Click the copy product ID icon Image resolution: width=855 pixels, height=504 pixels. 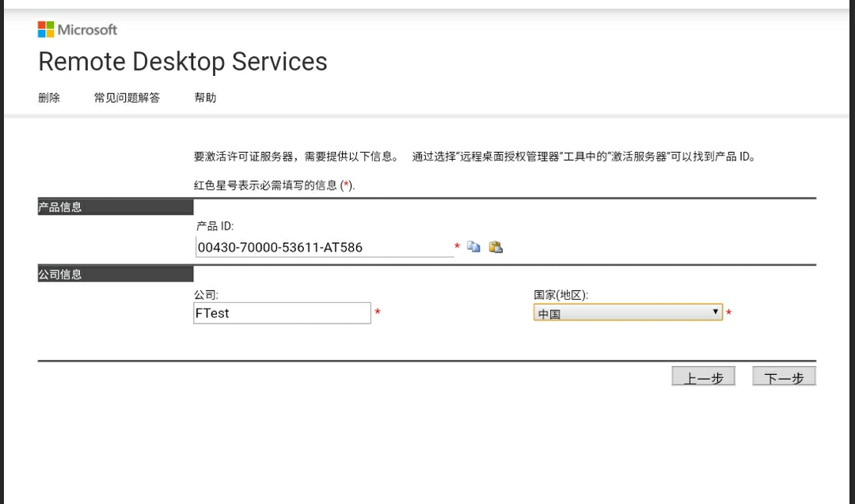tap(473, 247)
